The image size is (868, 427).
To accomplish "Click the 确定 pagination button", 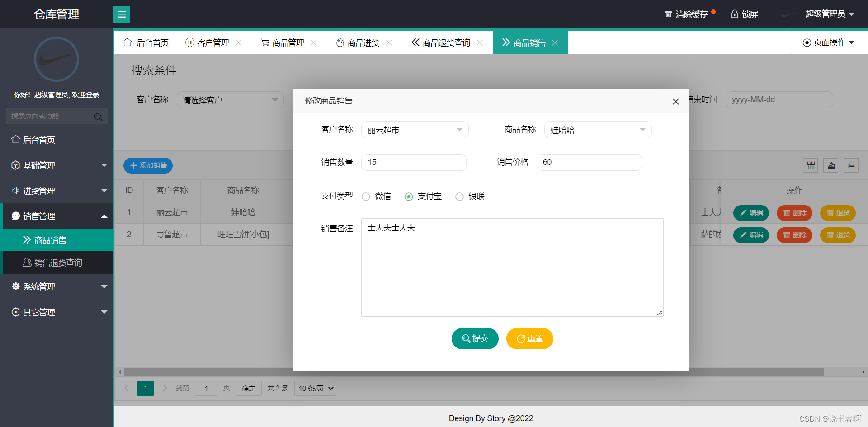I will point(248,388).
